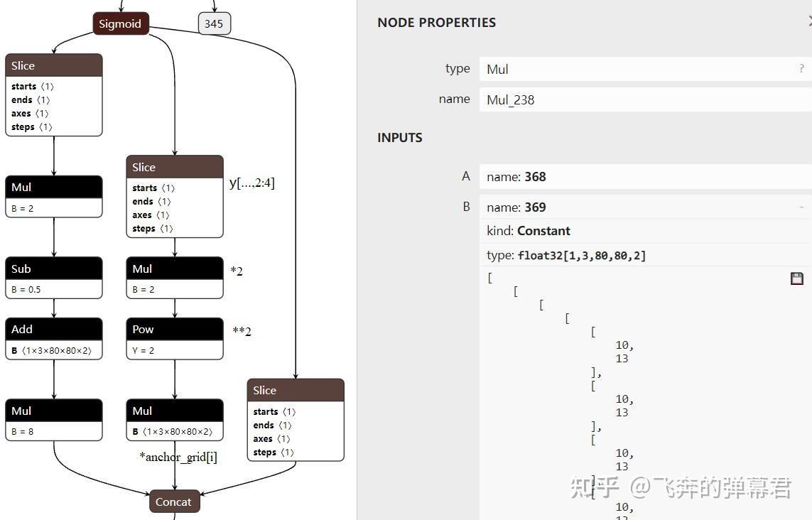
Task: Click the Pow node with Y = 2
Action: [x=175, y=339]
